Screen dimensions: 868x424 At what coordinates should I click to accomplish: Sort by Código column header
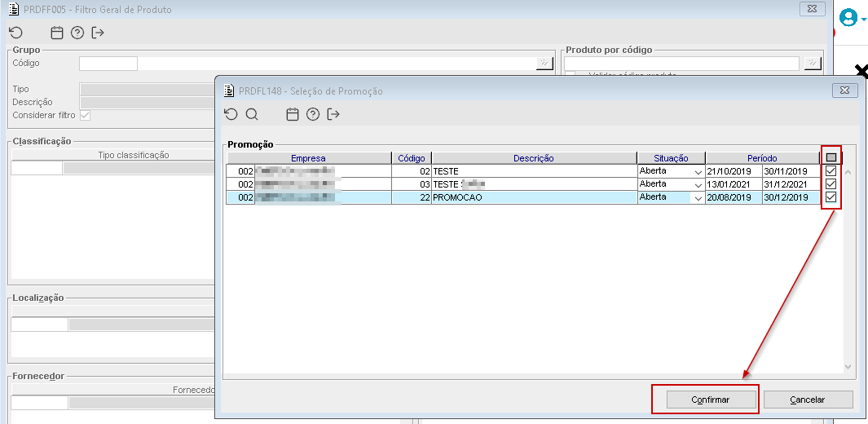tap(412, 158)
